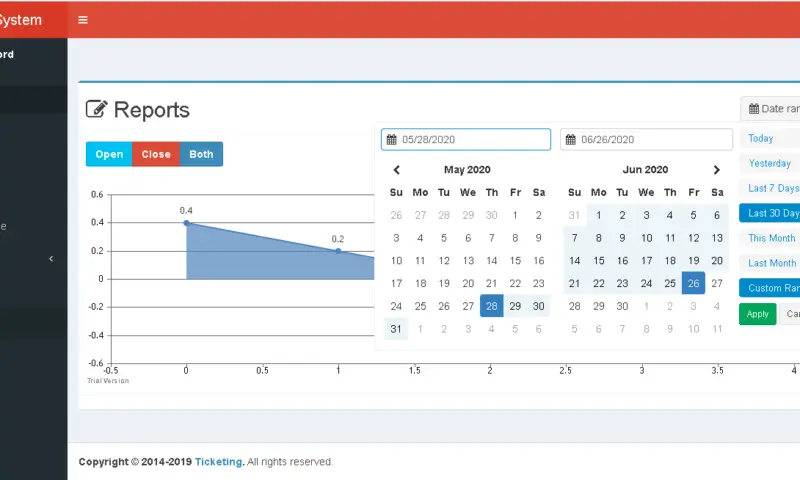Click calendar icon in start date field
800x480 pixels.
392,140
